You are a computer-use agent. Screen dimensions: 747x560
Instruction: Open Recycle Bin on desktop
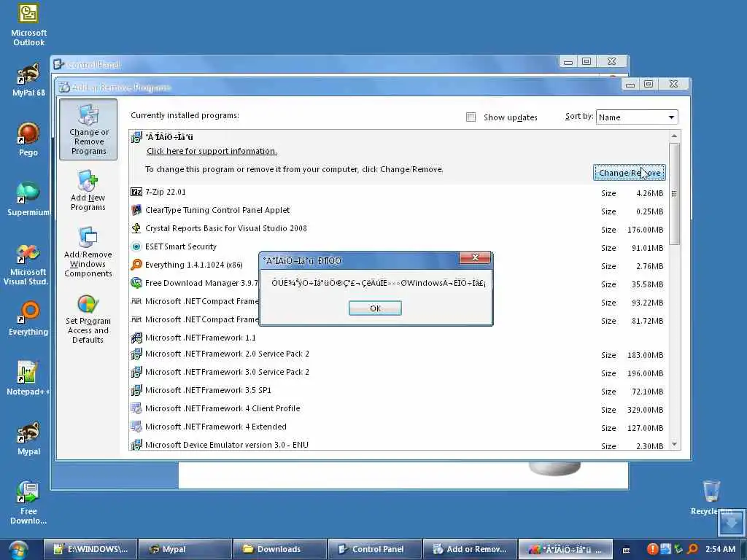(x=711, y=497)
